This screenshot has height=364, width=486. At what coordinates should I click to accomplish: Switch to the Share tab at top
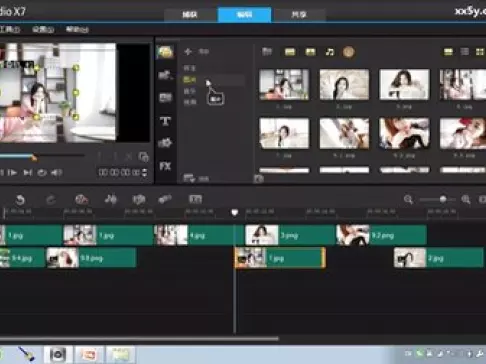[x=299, y=15]
